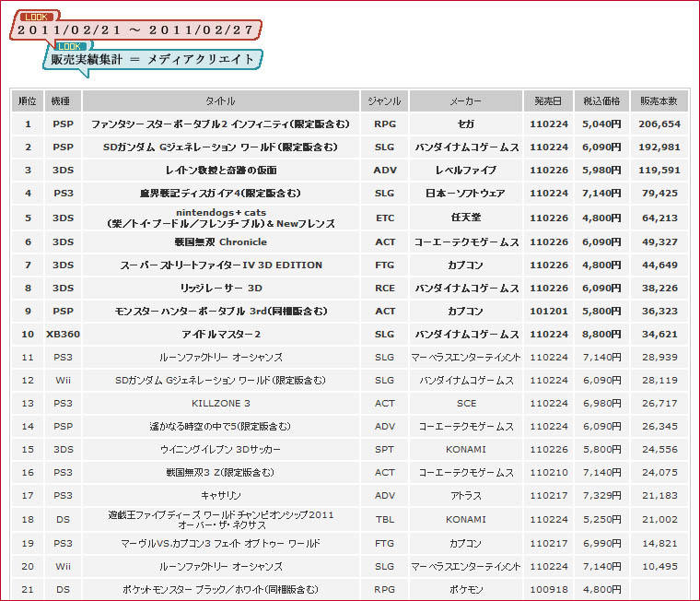
Task: Click price 5,250円
Action: point(601,520)
